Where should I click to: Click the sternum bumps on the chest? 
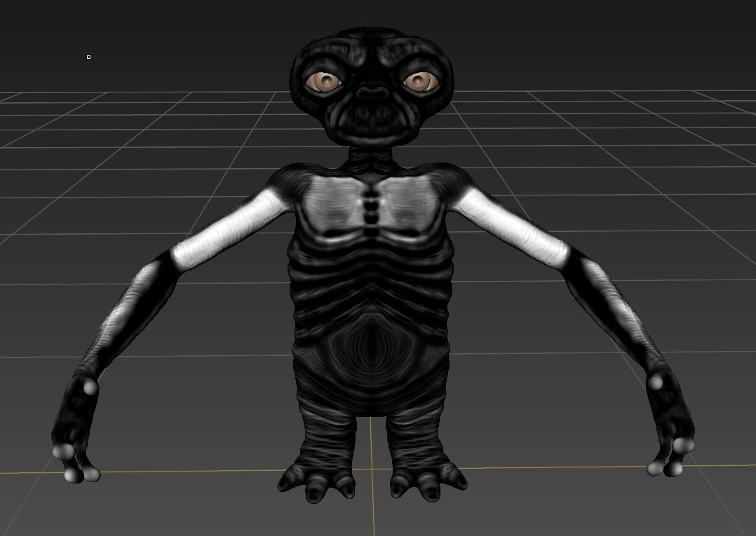tap(371, 208)
